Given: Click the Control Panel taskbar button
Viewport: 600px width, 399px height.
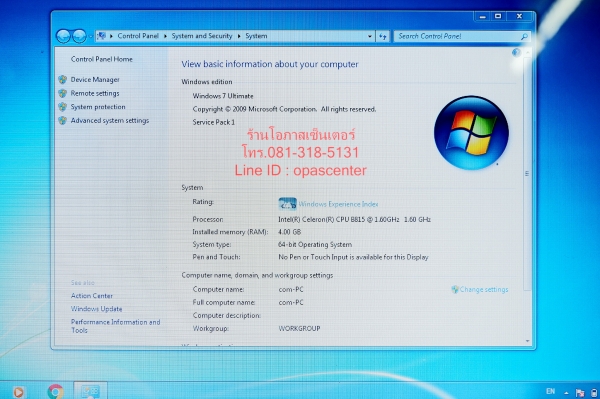Looking at the screenshot, I should click(90, 391).
